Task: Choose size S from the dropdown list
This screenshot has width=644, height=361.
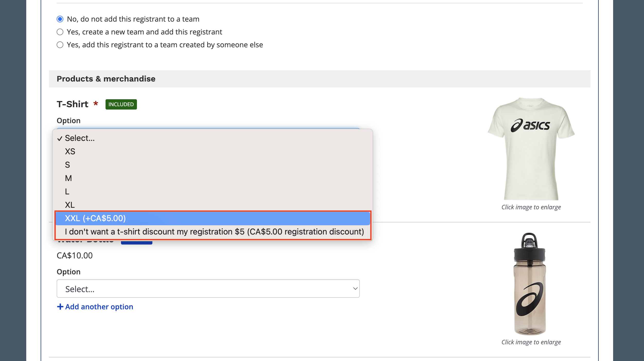Action: click(67, 165)
